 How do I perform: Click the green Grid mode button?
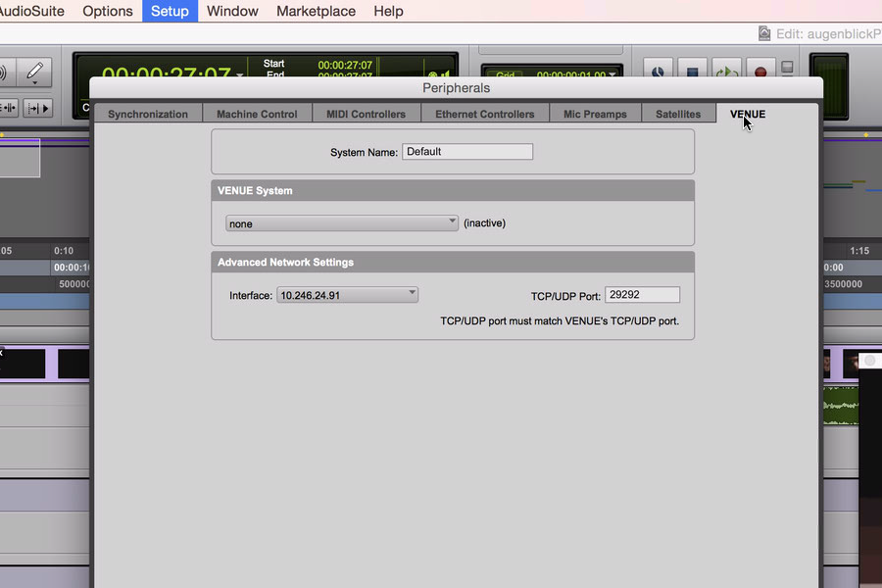click(x=506, y=75)
